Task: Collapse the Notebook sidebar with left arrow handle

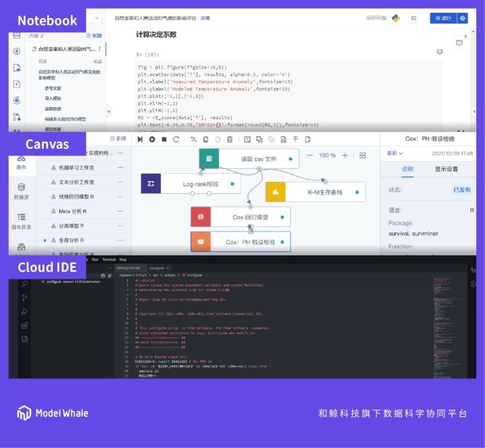Action: click(x=108, y=111)
